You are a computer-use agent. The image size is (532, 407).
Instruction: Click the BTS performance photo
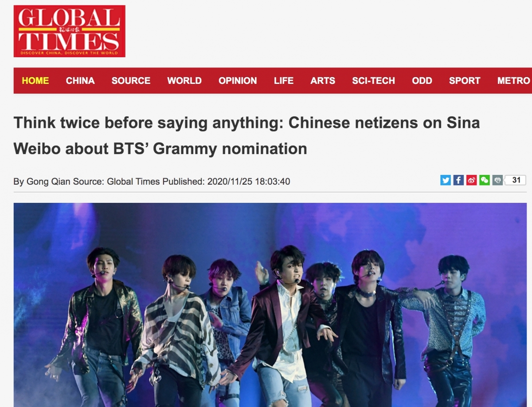(x=270, y=305)
